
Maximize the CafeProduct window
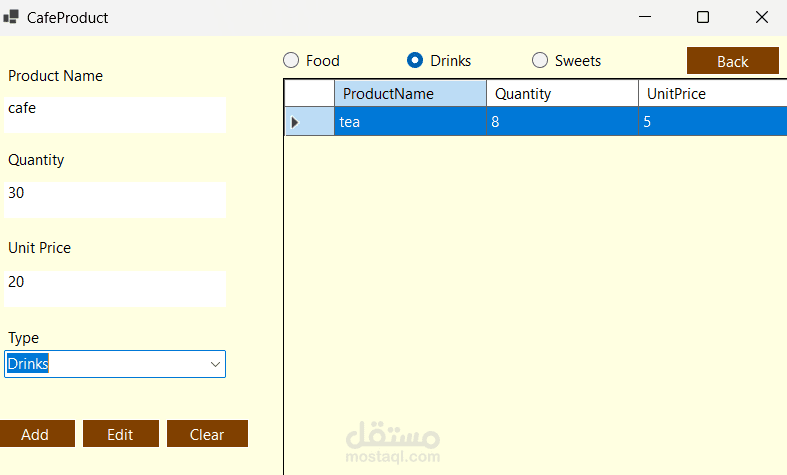pyautogui.click(x=703, y=17)
